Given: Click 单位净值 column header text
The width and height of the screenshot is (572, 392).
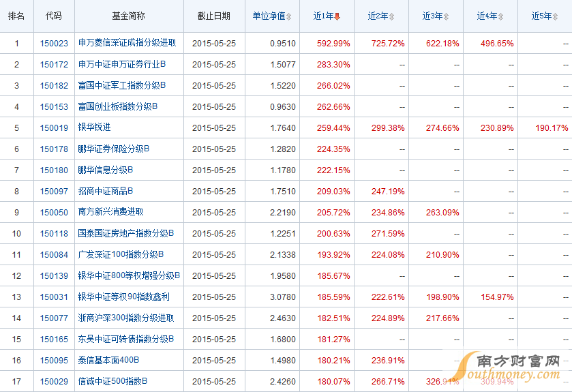Looking at the screenshot, I should click(269, 16).
